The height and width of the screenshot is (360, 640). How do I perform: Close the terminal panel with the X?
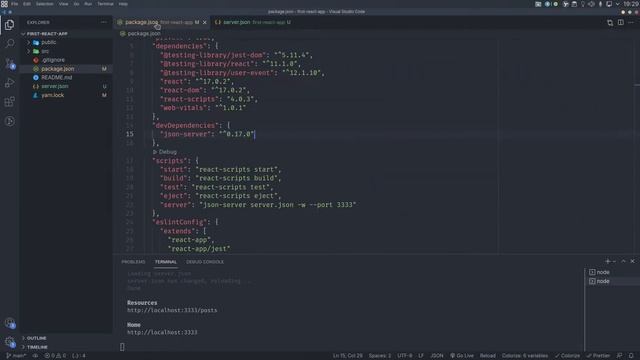[632, 261]
